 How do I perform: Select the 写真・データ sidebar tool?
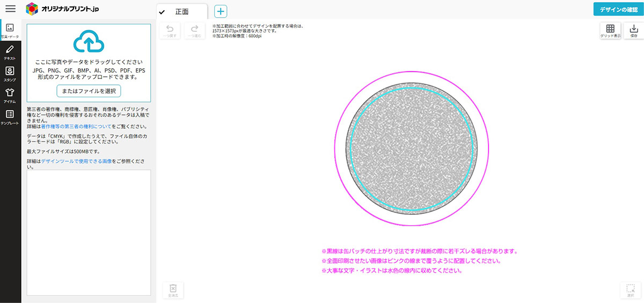(10, 31)
